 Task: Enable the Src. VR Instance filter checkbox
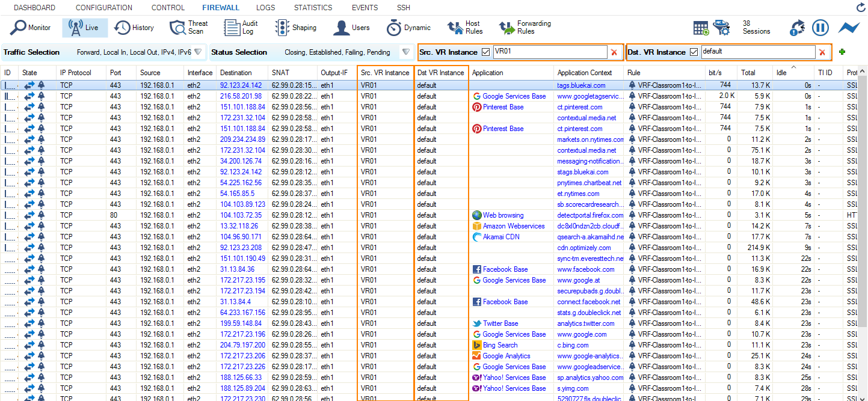(485, 52)
